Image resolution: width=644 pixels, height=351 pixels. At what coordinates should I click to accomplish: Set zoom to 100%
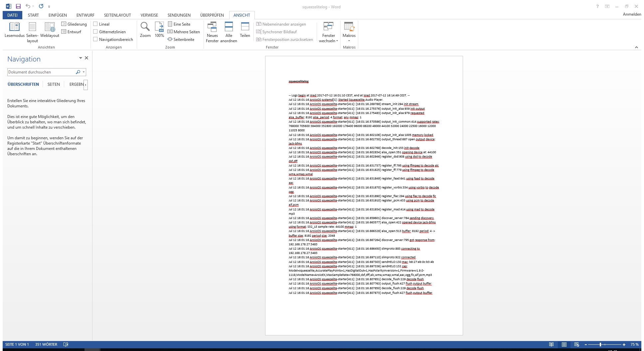click(159, 30)
